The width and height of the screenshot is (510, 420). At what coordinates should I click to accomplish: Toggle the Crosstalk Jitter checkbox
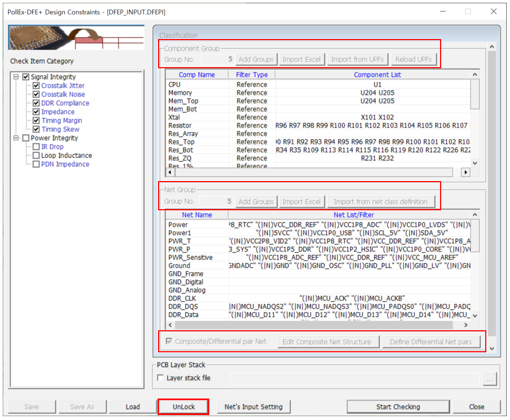[36, 86]
